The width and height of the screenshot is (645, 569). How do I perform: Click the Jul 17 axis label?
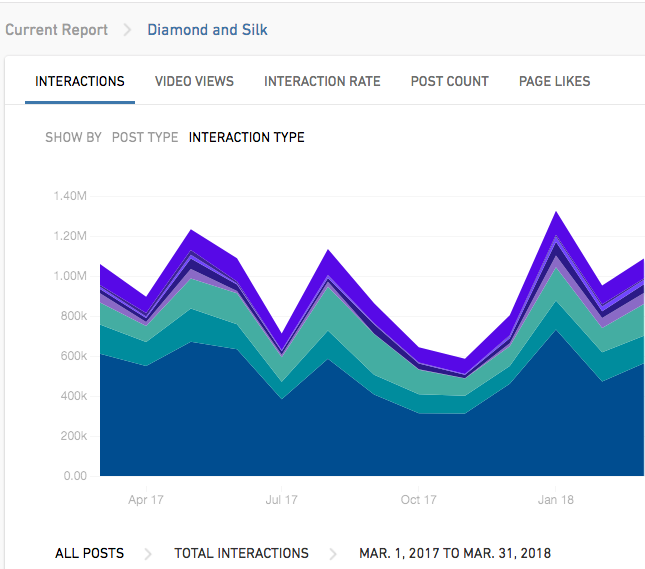pyautogui.click(x=281, y=499)
